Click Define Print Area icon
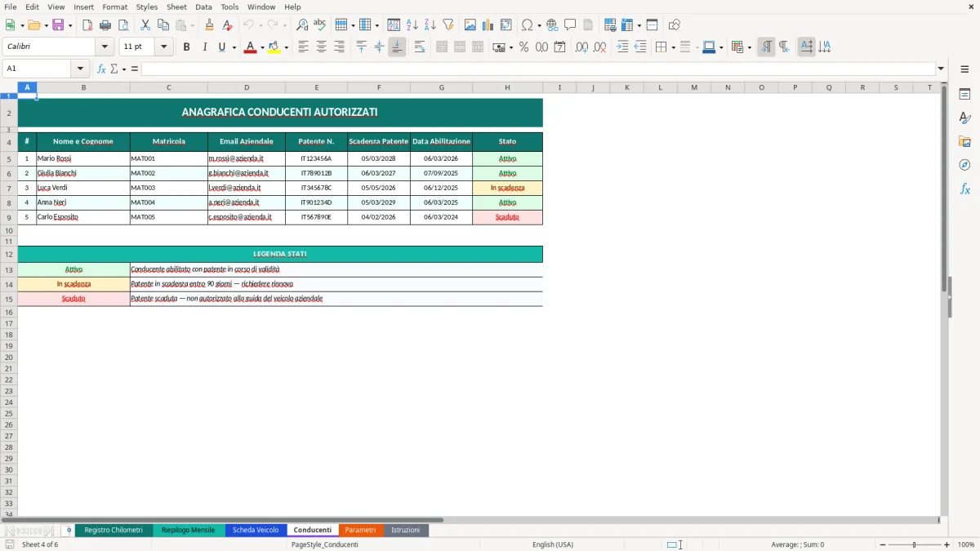The height and width of the screenshot is (551, 980). click(610, 25)
